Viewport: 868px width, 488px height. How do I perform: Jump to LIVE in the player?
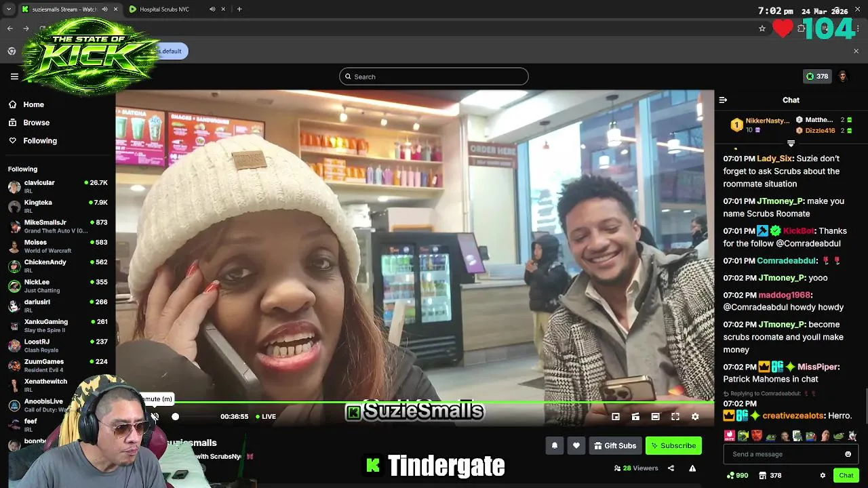(266, 416)
